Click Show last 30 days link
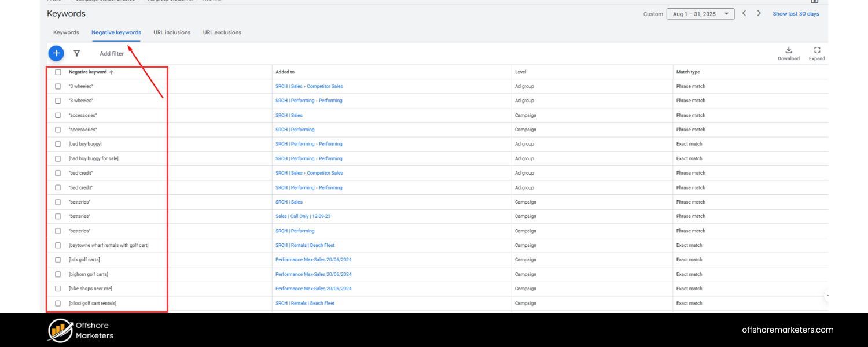 click(x=796, y=14)
